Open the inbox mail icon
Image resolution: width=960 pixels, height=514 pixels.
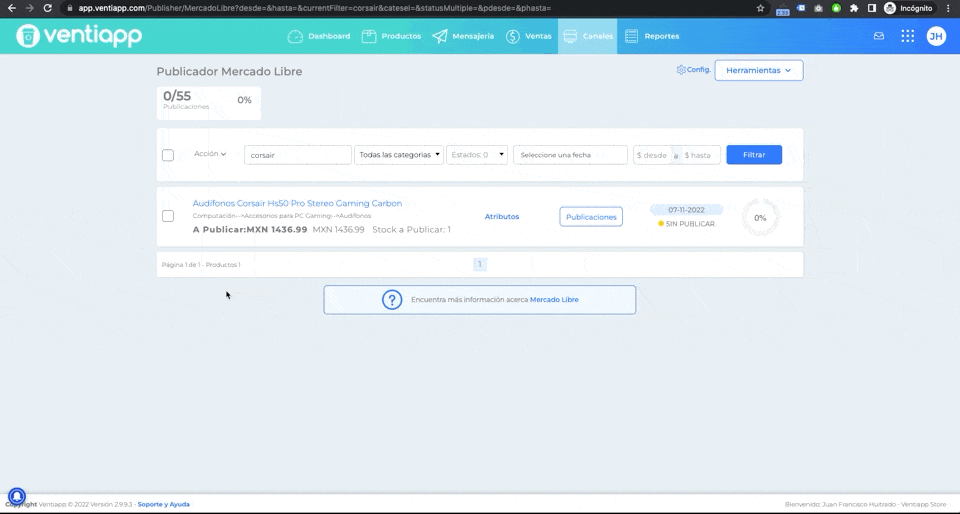point(879,36)
